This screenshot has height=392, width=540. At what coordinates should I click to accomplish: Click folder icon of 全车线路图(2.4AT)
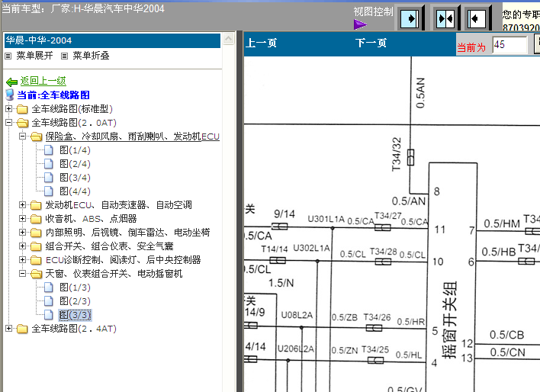click(x=22, y=329)
